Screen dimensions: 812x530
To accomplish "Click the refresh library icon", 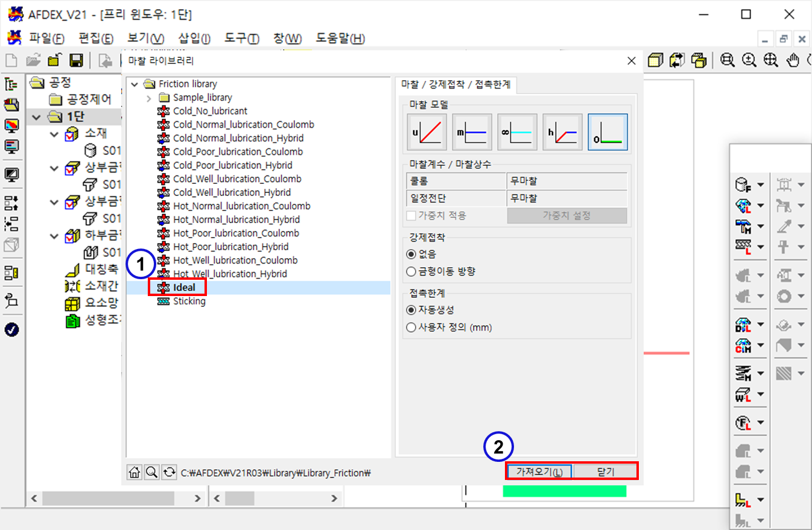I will click(170, 473).
